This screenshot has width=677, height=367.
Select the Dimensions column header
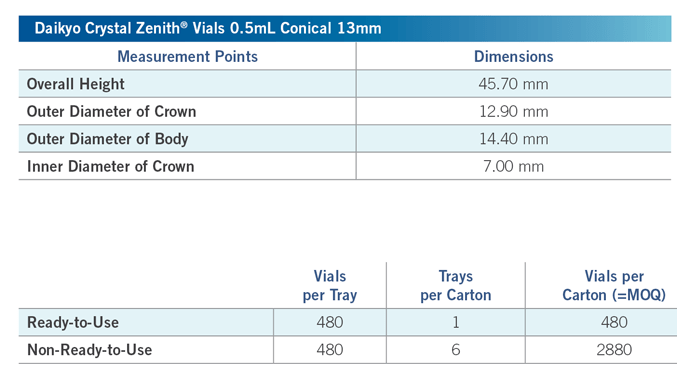(x=513, y=57)
